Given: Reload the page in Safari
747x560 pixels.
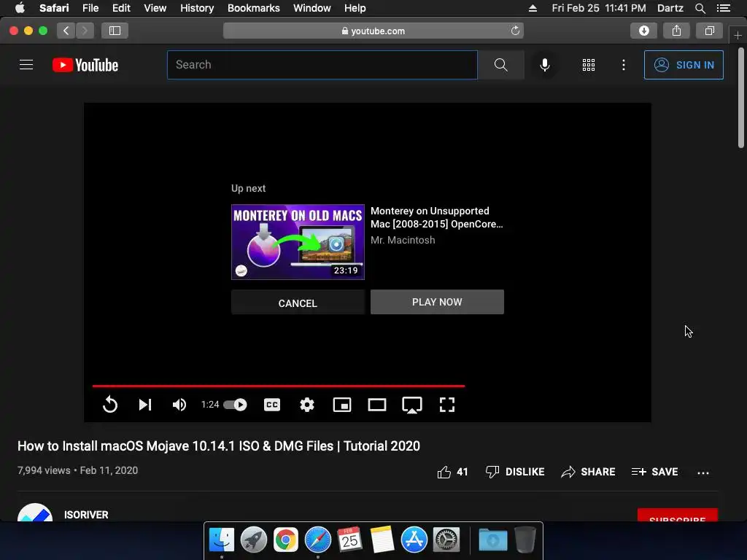Looking at the screenshot, I should click(515, 31).
